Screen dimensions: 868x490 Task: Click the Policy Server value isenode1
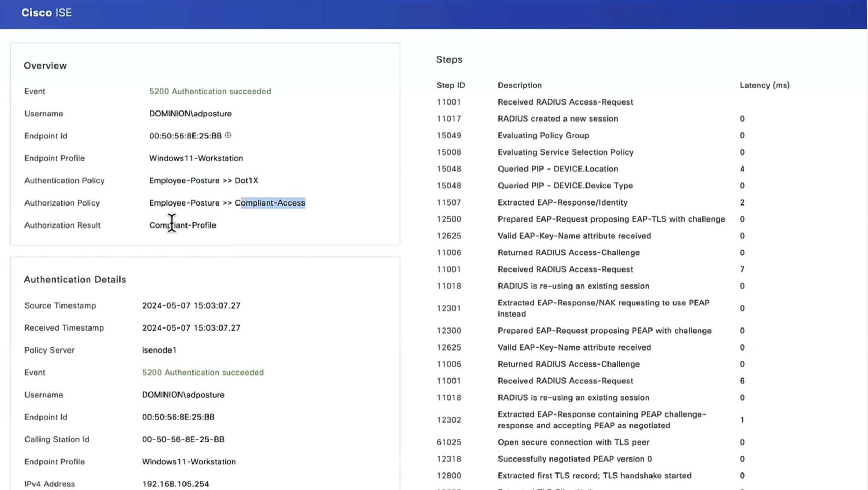(x=159, y=350)
